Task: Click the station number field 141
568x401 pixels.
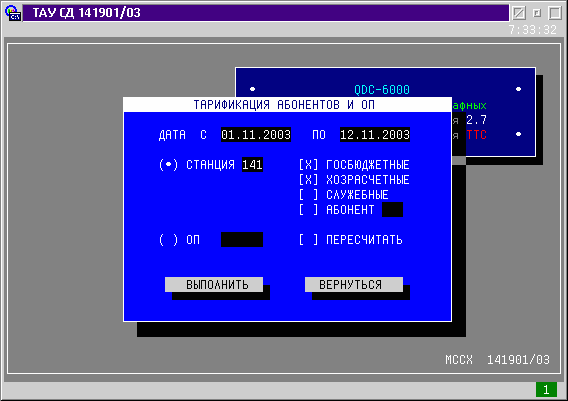Action: pyautogui.click(x=252, y=165)
